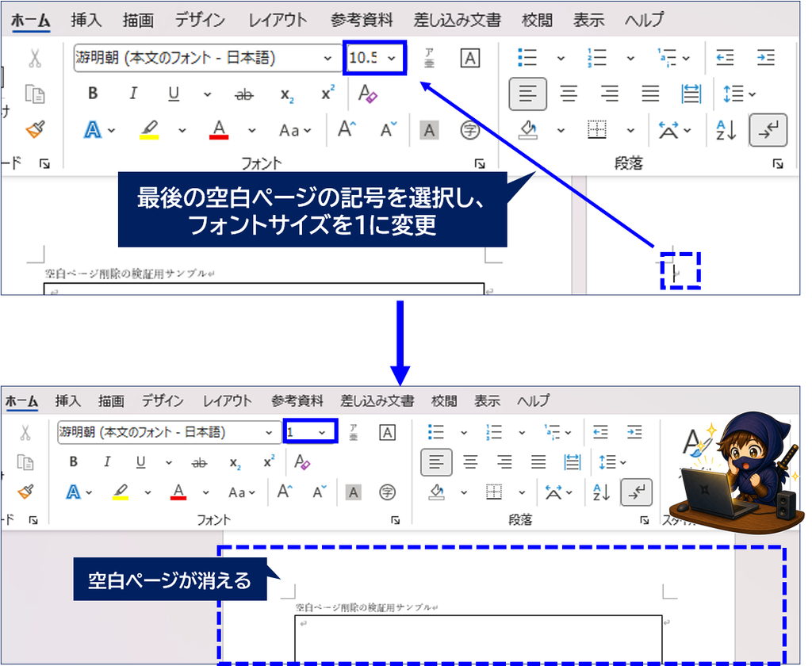Toggle Underline in top ribbon

[174, 94]
